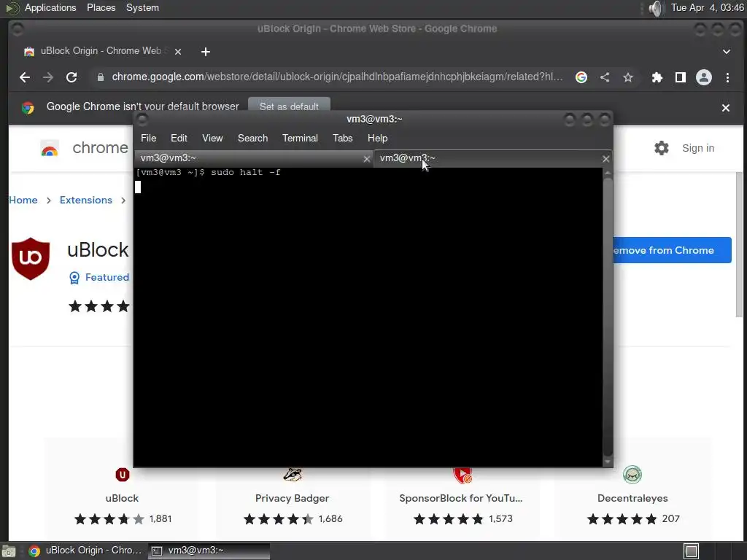Open Web Store settings gear
This screenshot has height=560, width=747.
tap(661, 148)
